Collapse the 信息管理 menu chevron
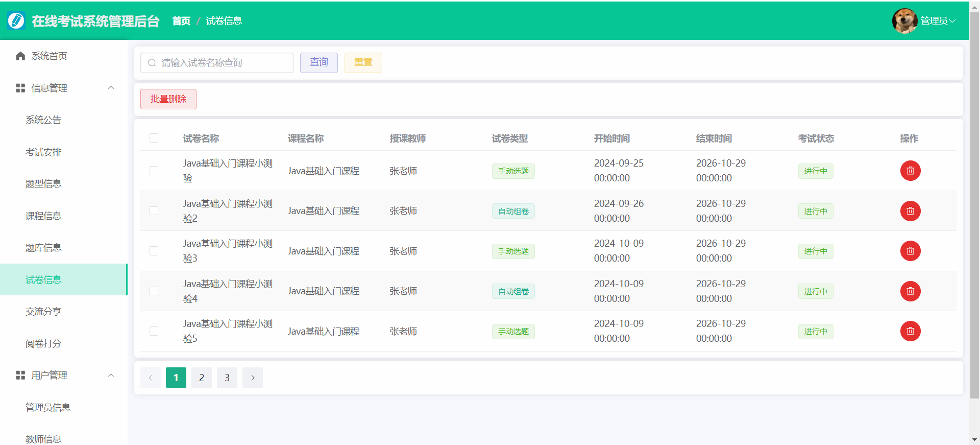The image size is (980, 445). tap(111, 88)
